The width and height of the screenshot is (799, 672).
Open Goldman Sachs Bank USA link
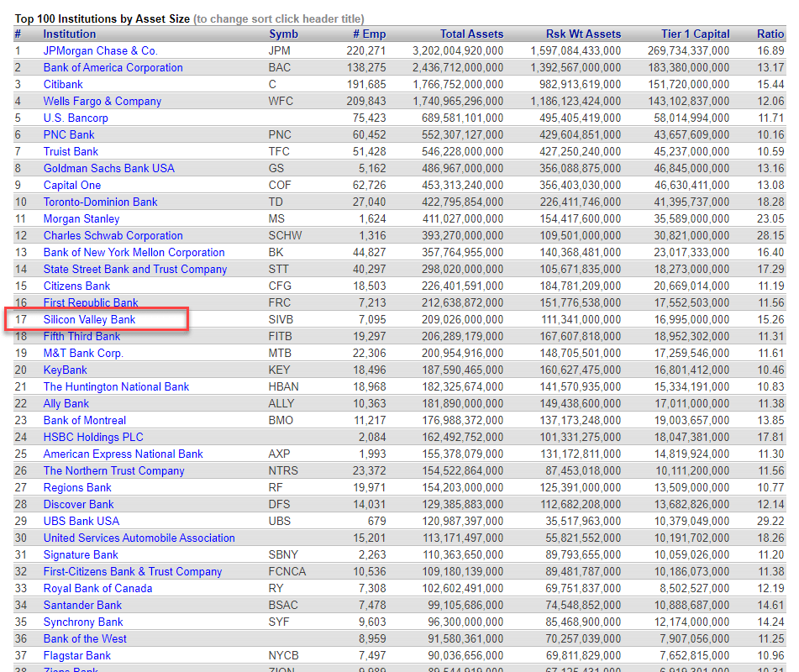tap(109, 169)
